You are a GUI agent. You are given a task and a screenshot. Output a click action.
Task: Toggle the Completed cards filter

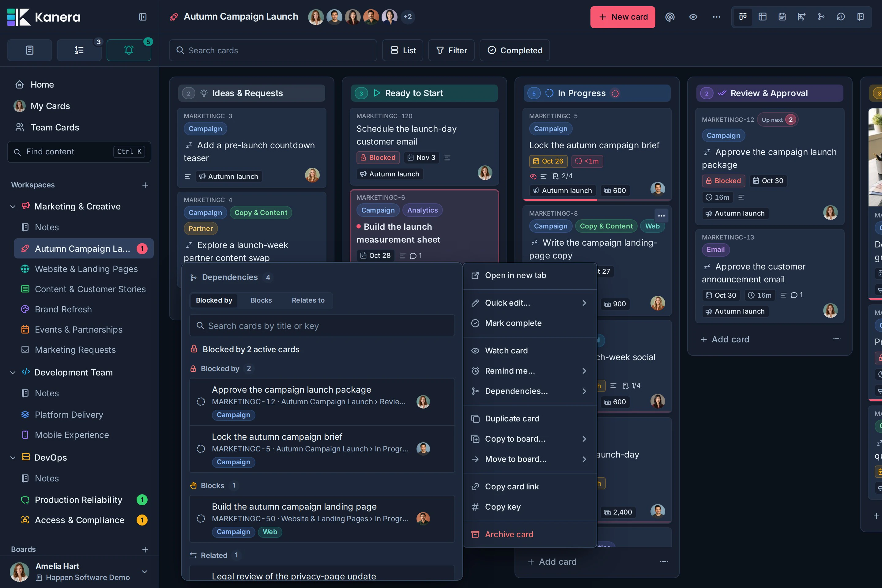pyautogui.click(x=515, y=50)
